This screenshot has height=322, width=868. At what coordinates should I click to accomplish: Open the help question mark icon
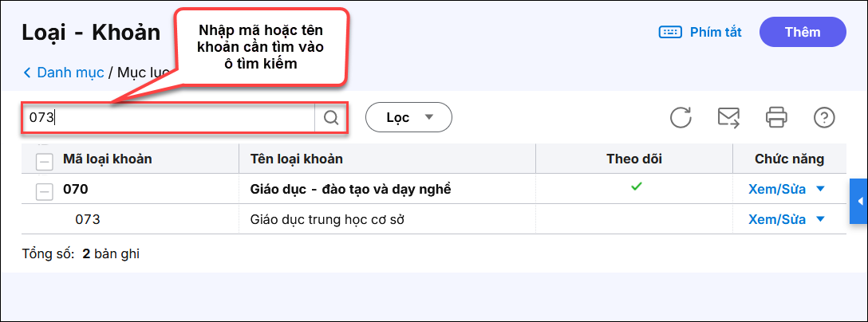824,118
